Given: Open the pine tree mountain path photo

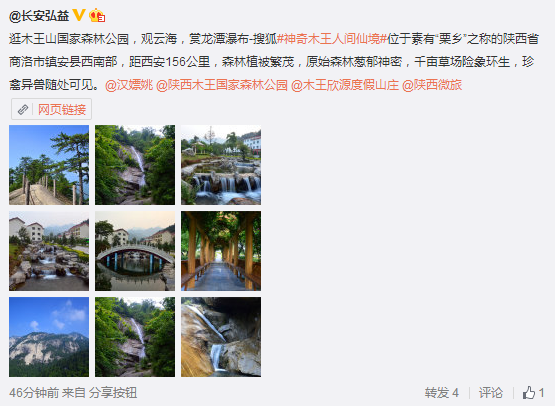Looking at the screenshot, I should (x=49, y=165).
